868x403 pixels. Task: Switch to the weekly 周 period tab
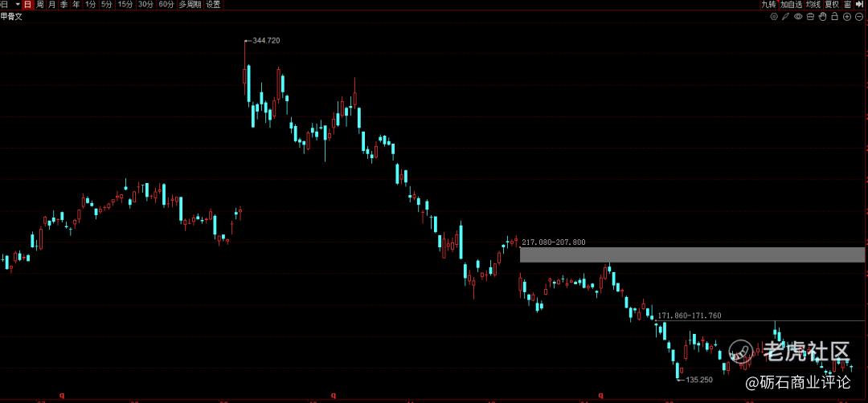pyautogui.click(x=40, y=5)
